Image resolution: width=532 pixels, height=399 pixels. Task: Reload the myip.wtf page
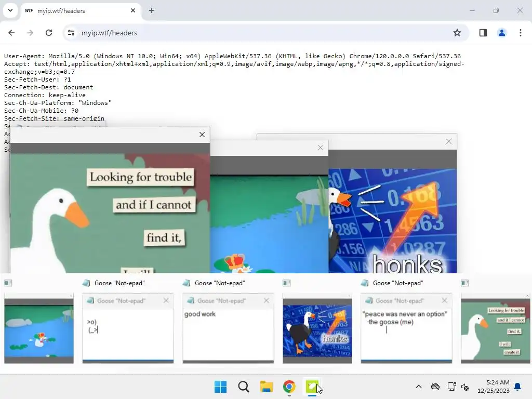point(49,33)
